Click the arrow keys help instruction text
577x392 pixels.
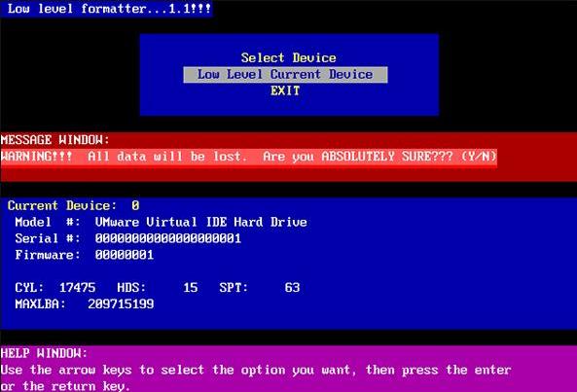(256, 370)
